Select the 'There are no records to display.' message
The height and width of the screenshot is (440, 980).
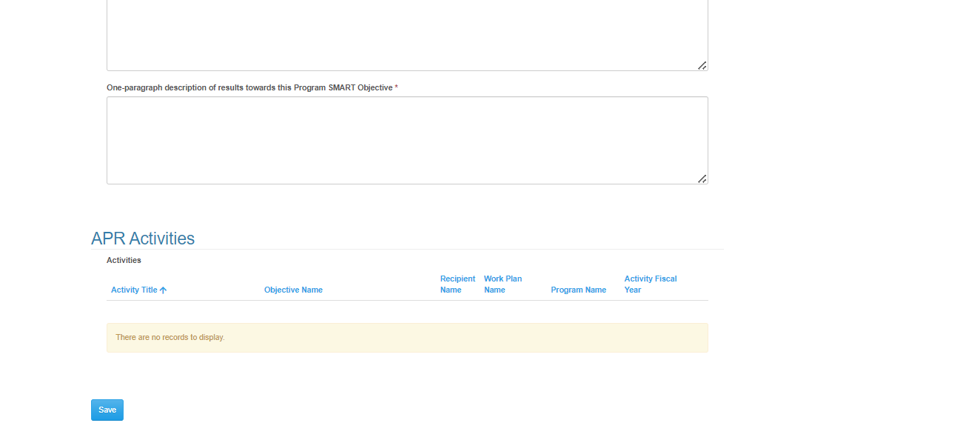[170, 337]
